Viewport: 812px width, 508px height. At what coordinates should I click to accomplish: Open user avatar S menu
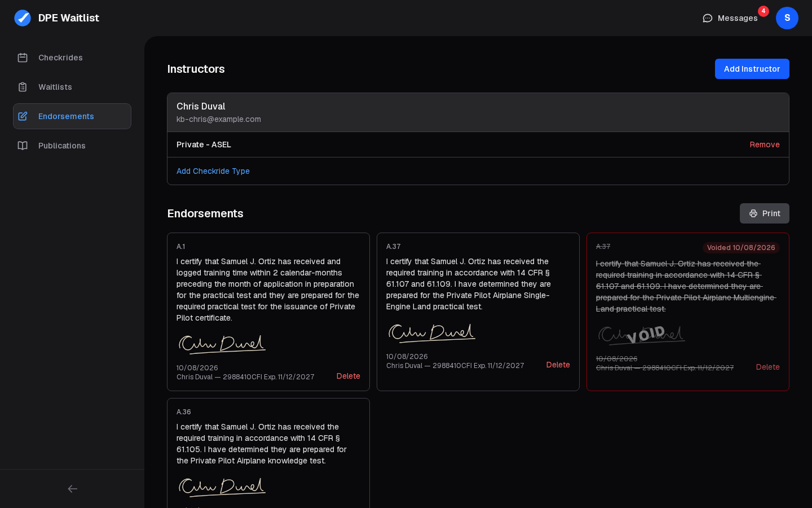click(787, 18)
